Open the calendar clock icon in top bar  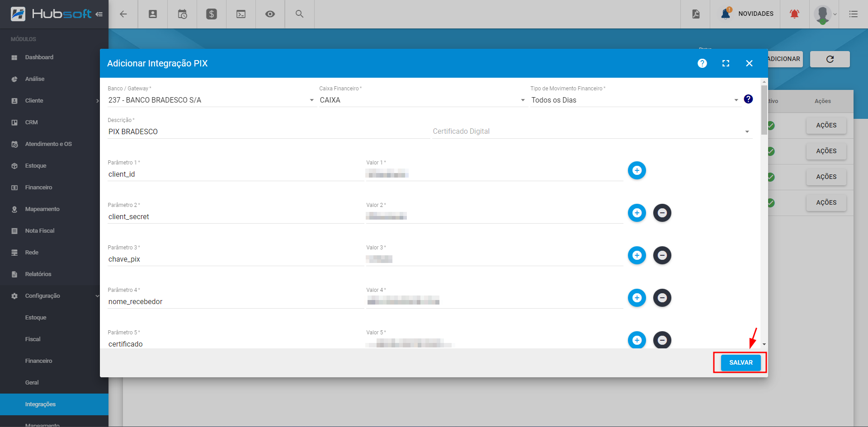pos(182,14)
